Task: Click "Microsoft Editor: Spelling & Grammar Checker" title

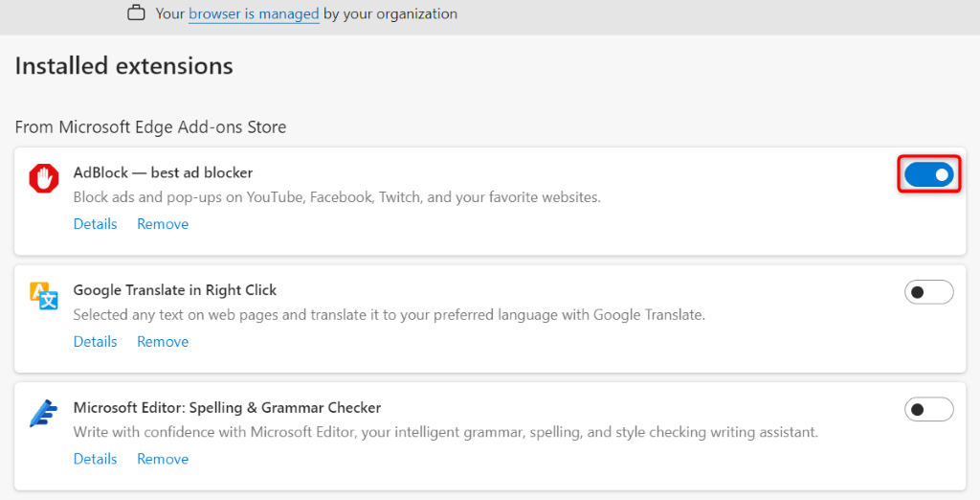Action: click(x=227, y=408)
